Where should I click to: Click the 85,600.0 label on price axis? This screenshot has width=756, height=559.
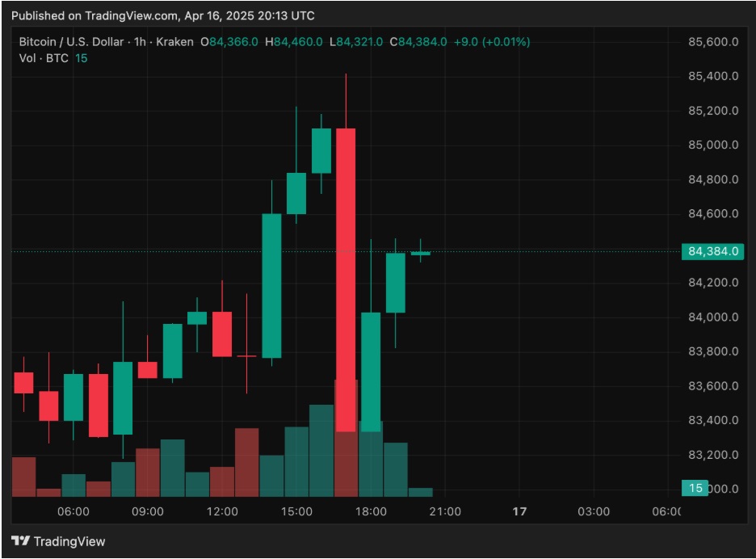coord(712,42)
